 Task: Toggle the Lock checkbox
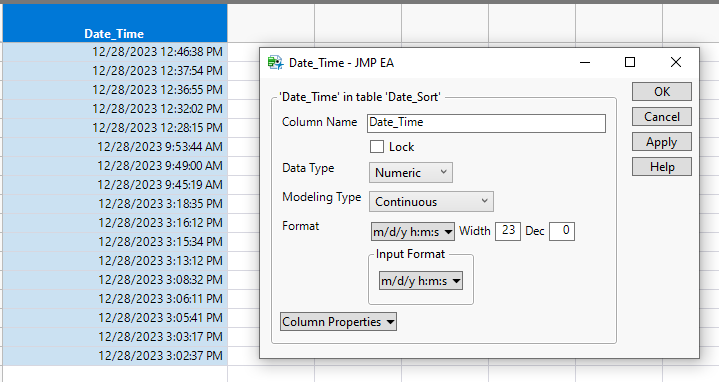point(377,147)
